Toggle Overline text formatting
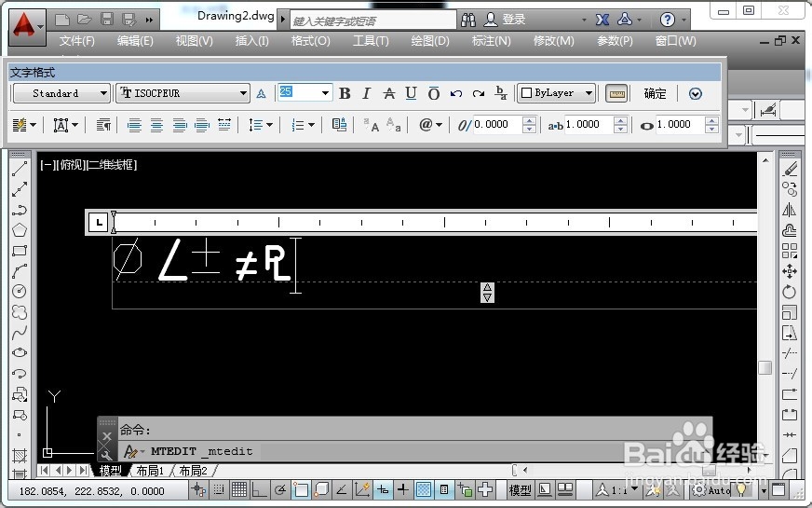 (x=433, y=93)
